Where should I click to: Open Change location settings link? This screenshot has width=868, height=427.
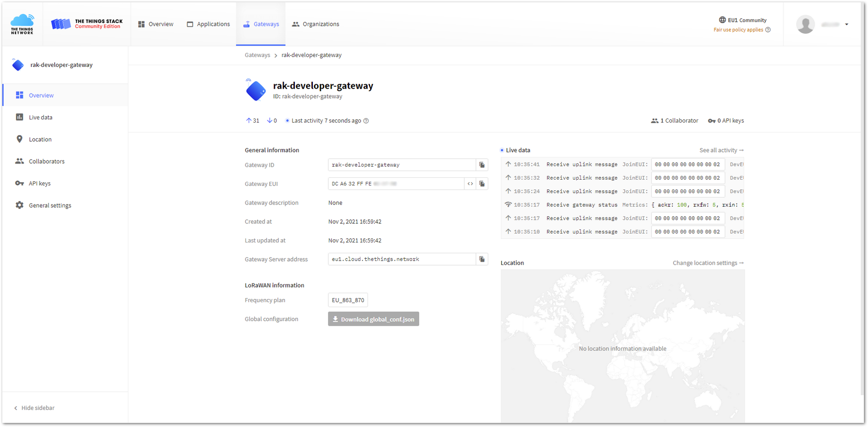click(x=708, y=263)
